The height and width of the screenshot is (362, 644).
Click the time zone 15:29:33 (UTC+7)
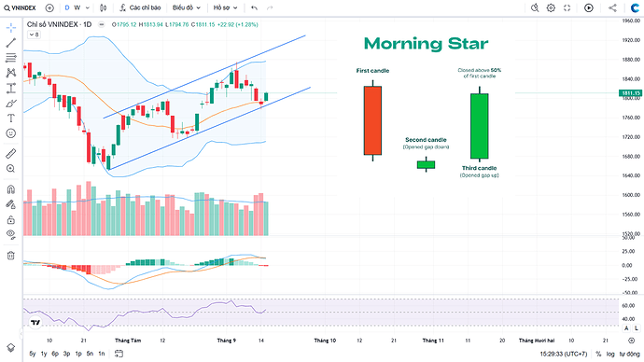click(563, 354)
